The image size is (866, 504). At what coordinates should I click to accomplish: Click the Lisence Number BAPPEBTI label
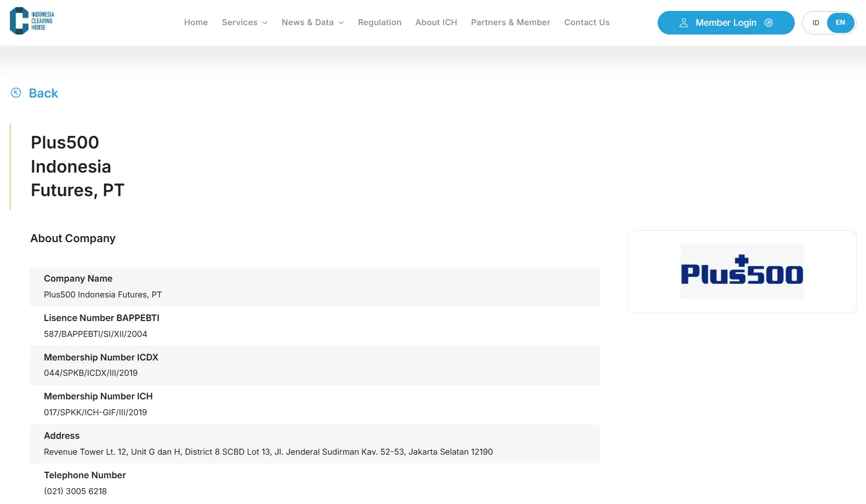point(101,318)
